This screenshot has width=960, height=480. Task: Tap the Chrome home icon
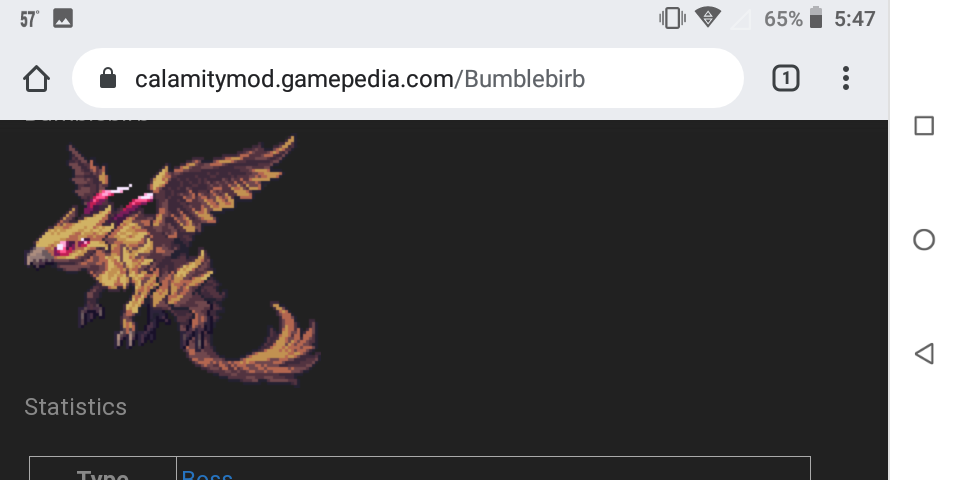36,79
